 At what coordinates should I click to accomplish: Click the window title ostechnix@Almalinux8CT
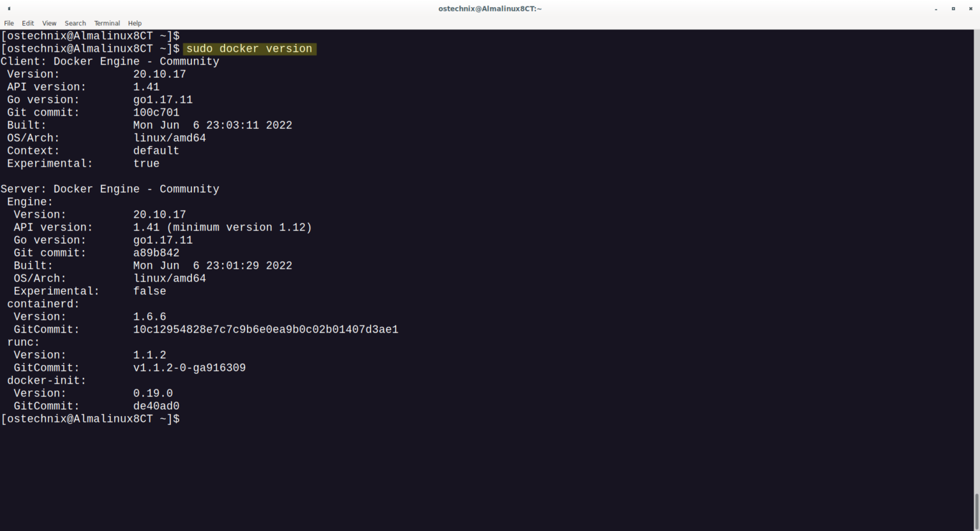(x=489, y=9)
